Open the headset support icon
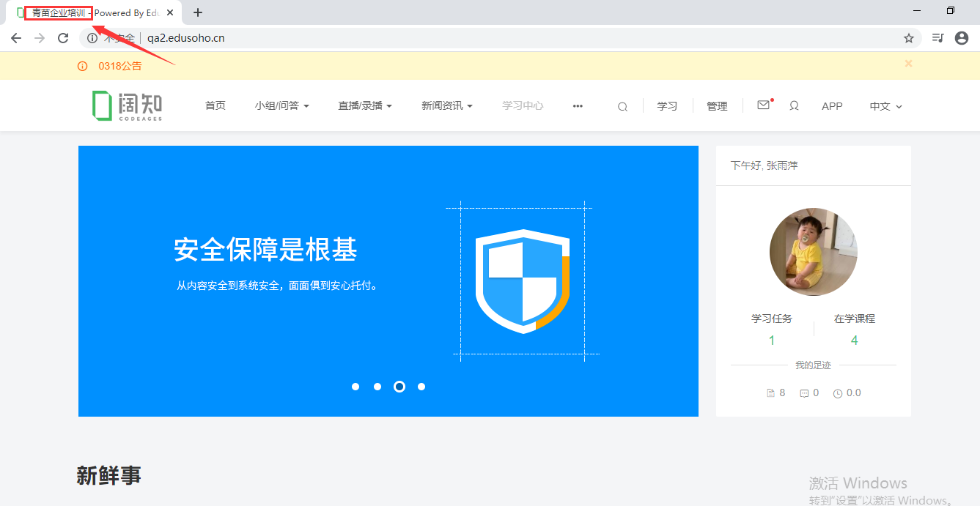The image size is (980, 506). (794, 105)
